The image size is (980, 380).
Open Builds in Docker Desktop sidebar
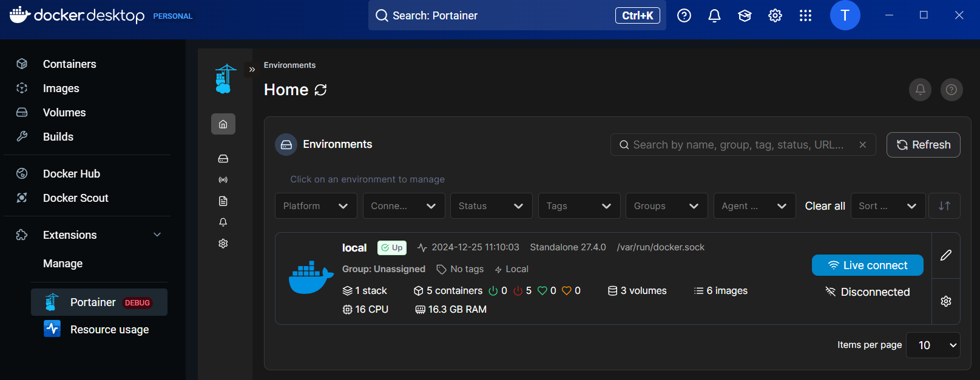click(58, 137)
